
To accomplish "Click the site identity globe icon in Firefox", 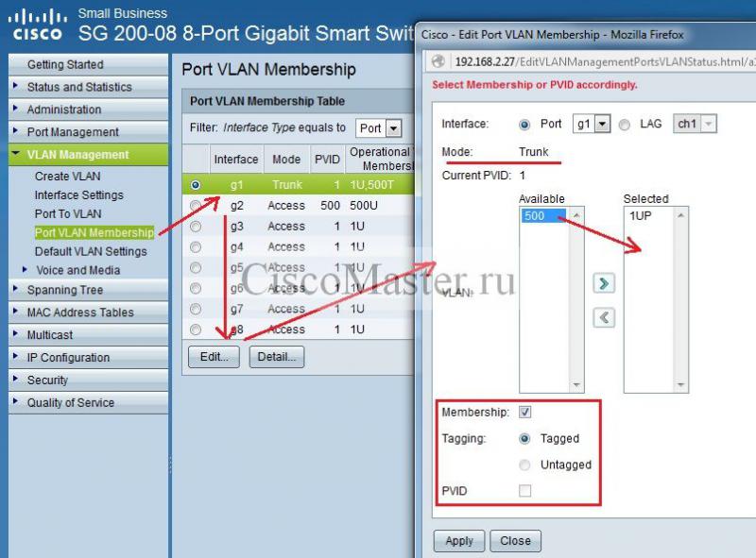I will pos(438,61).
